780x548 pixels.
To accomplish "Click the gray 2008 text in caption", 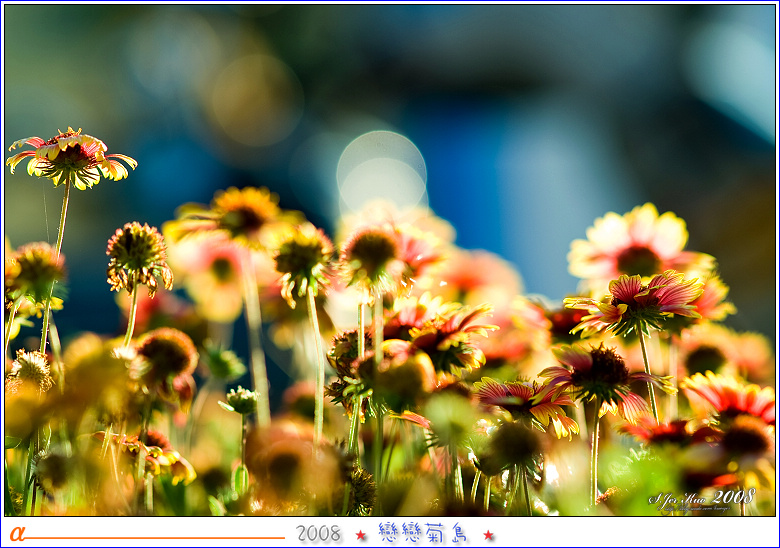I will (x=318, y=534).
